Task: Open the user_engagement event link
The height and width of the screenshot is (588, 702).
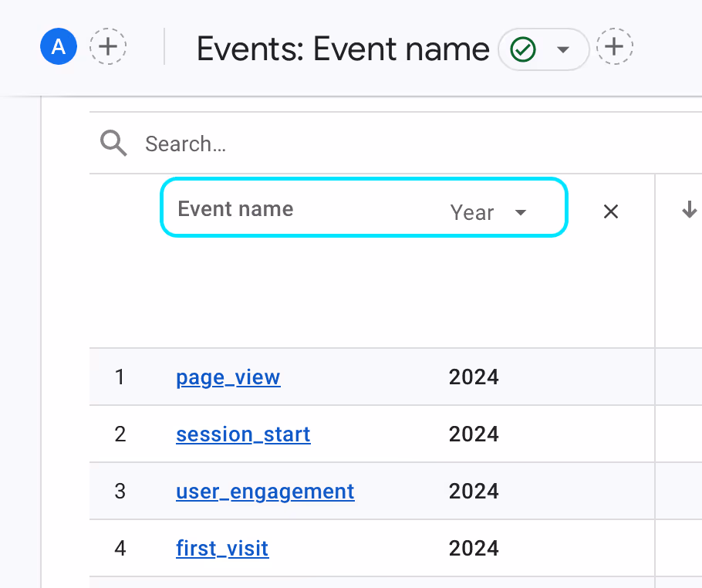Action: coord(265,492)
